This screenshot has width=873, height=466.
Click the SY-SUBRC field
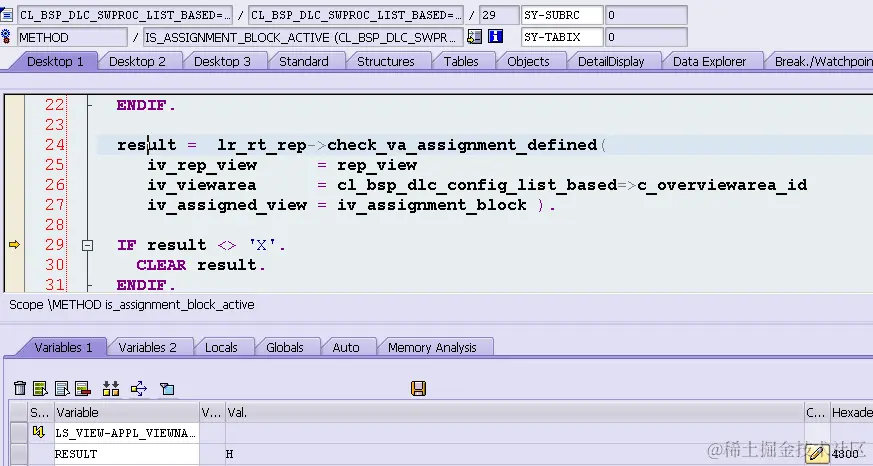click(x=562, y=15)
